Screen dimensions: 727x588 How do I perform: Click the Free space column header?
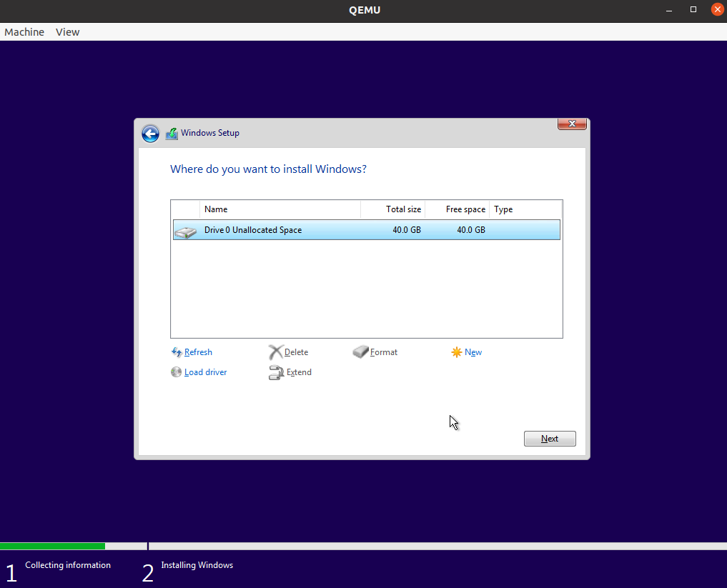(x=458, y=209)
